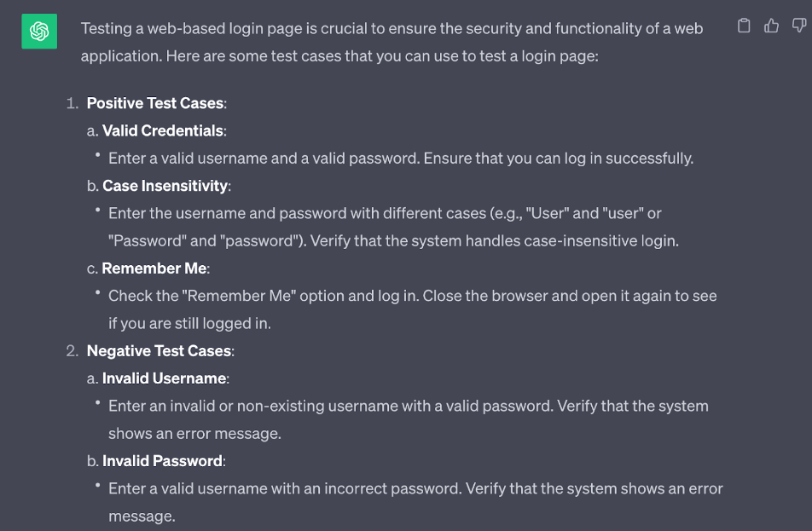
Task: Click the bullet about logging in successfully
Action: pos(401,159)
